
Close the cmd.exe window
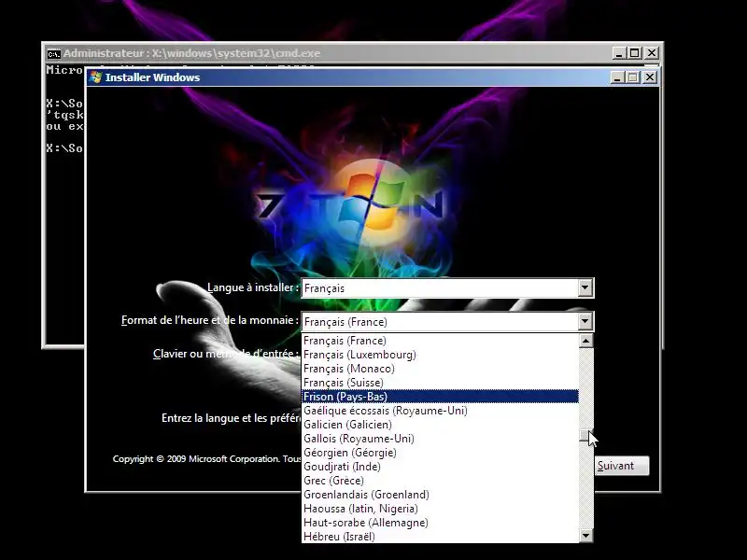click(x=652, y=53)
